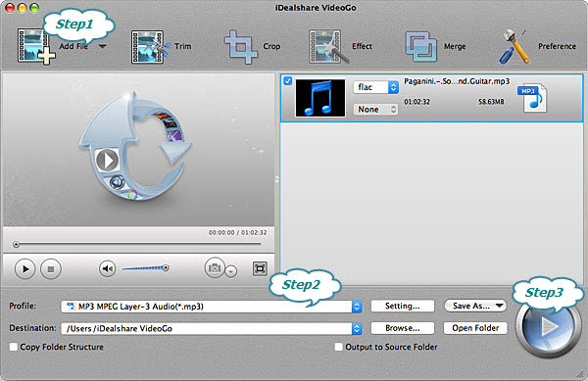Click the panel splitter handle between preview and list
This screenshot has width=588, height=381.
pyautogui.click(x=277, y=179)
